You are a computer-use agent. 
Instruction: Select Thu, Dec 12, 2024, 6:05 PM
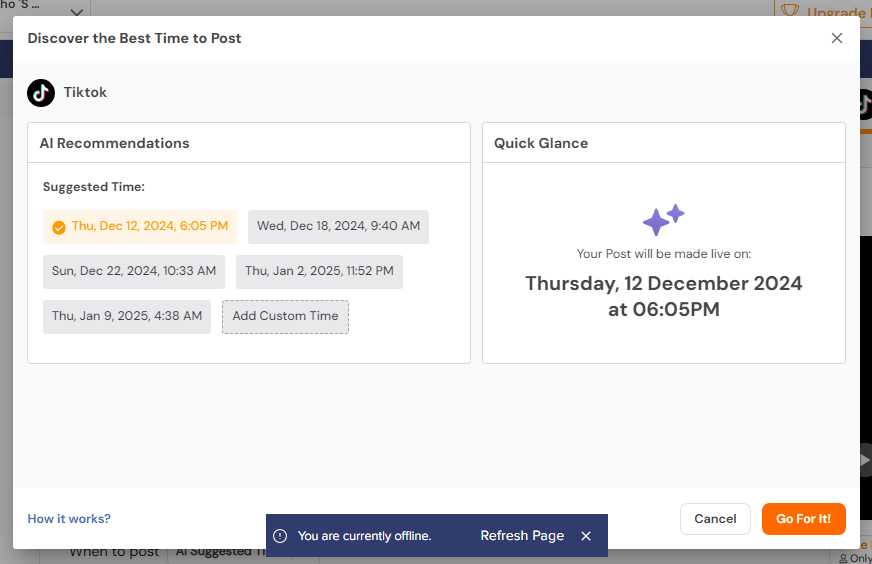click(140, 226)
